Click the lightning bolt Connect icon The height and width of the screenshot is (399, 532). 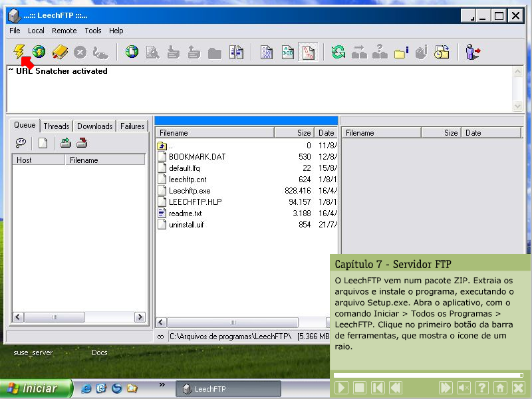tap(19, 51)
